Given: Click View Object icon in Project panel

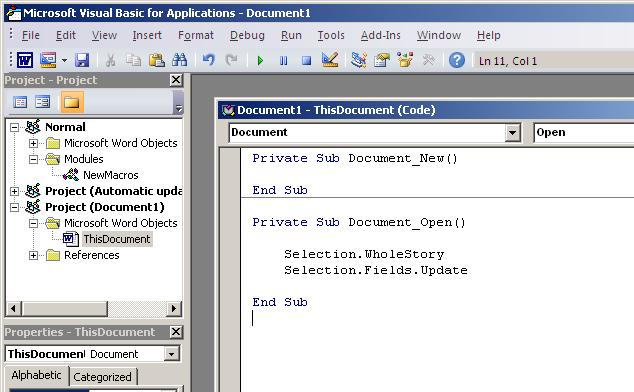Looking at the screenshot, I should point(42,102).
